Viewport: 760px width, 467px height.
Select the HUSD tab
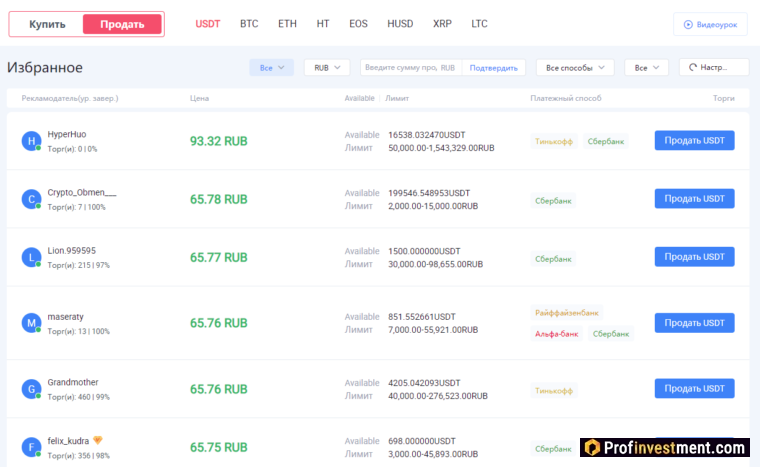(400, 24)
